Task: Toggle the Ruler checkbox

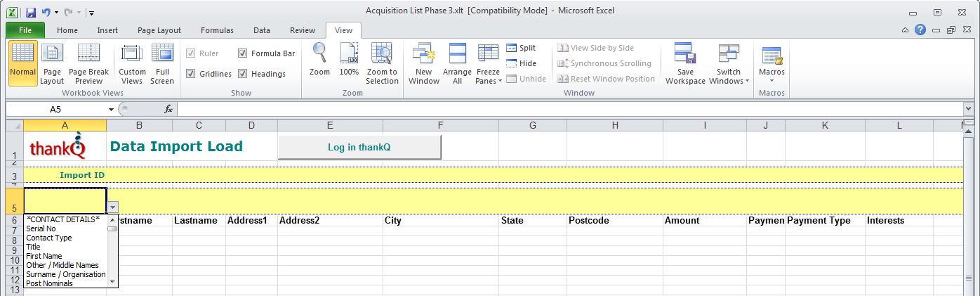Action: point(190,53)
